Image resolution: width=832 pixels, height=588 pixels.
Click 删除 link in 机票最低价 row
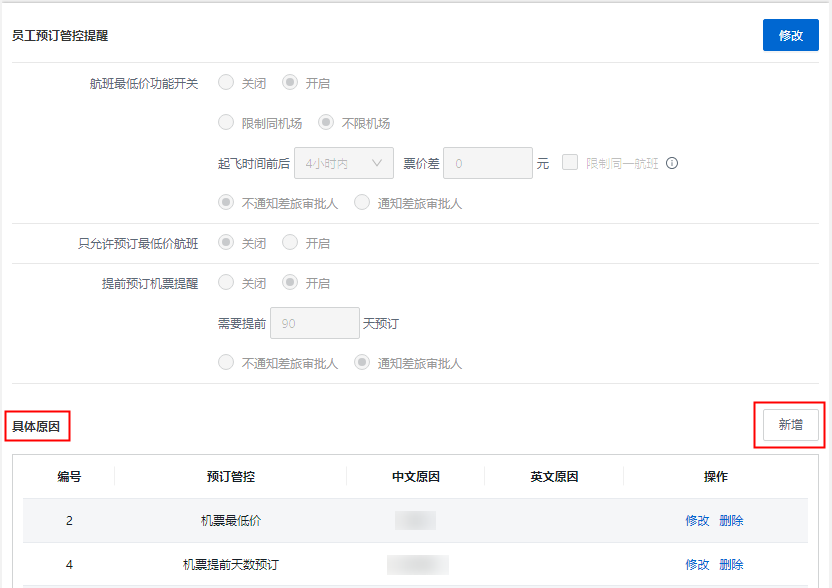[x=731, y=521]
